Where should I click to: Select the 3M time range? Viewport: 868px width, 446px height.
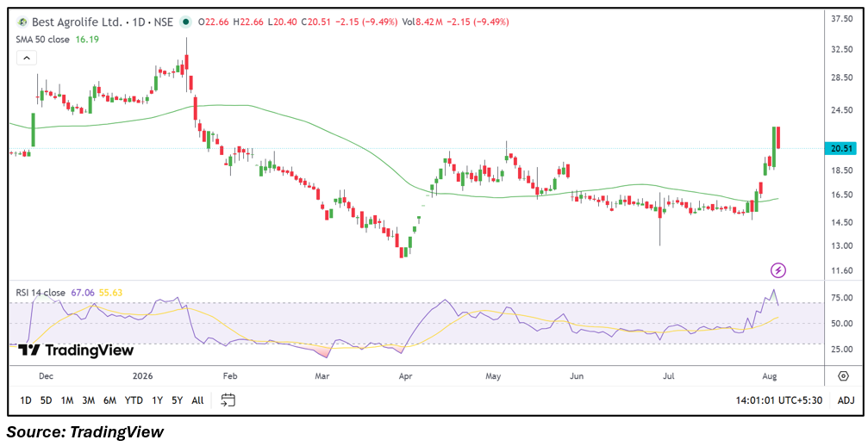pos(88,400)
